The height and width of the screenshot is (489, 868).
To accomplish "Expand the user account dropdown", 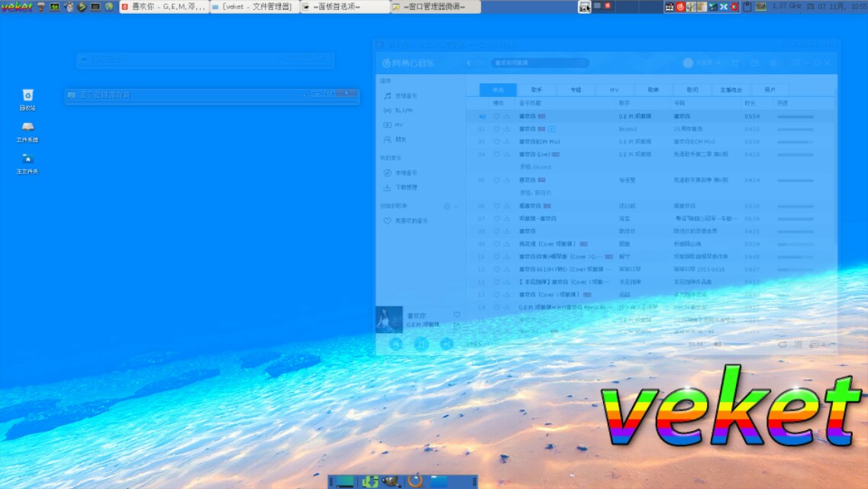I will [718, 63].
